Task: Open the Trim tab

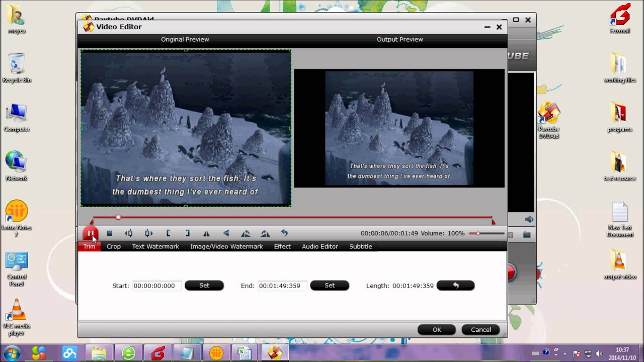Action: coord(89,246)
